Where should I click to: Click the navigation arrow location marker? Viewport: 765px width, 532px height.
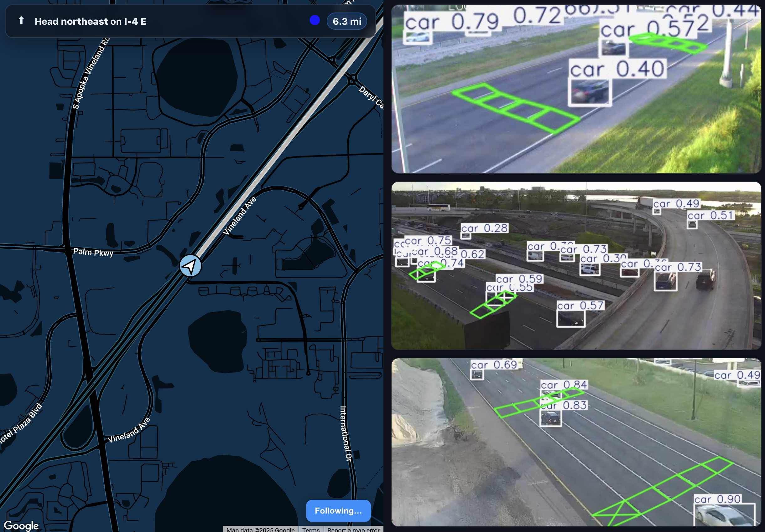(190, 266)
